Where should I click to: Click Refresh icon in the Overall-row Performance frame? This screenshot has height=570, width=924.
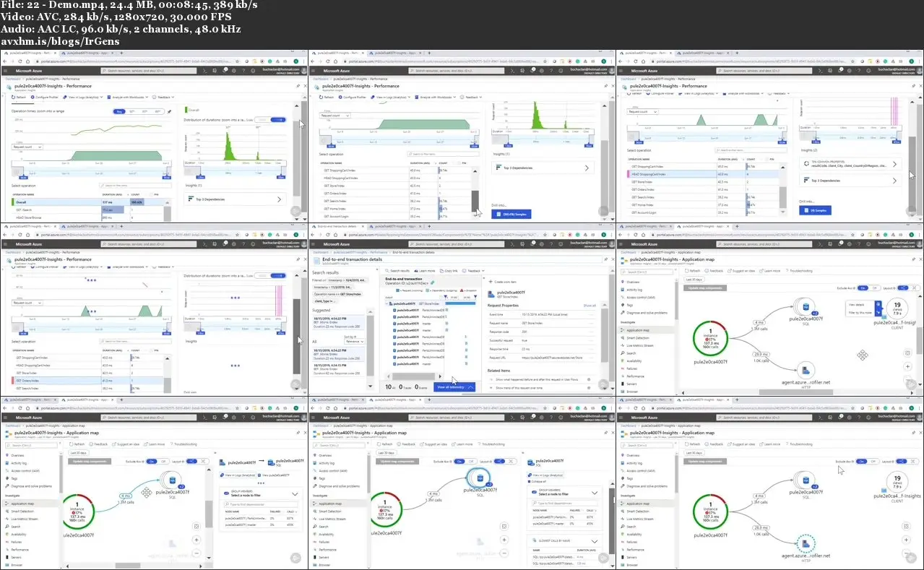[14, 97]
